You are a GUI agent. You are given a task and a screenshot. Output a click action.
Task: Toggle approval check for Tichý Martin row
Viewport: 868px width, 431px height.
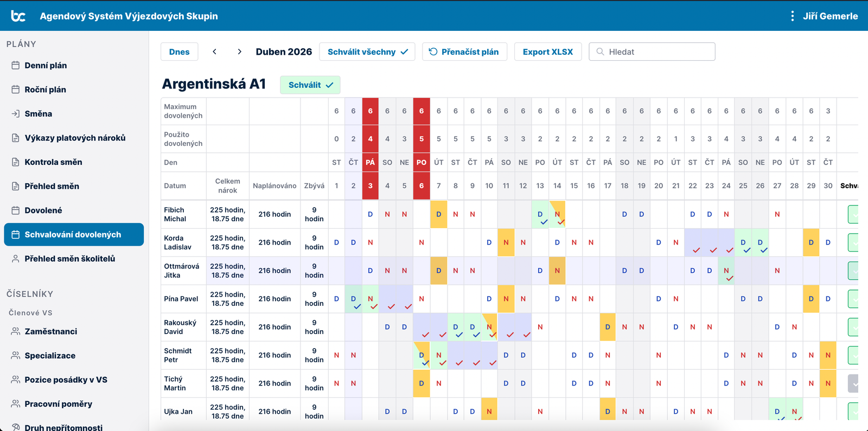pos(853,384)
